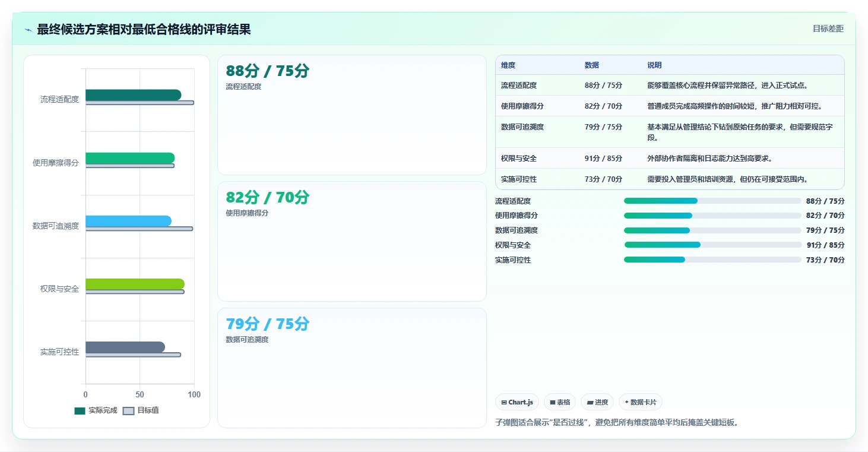Click the 流程适配度 axis label in bar chart

coord(59,99)
